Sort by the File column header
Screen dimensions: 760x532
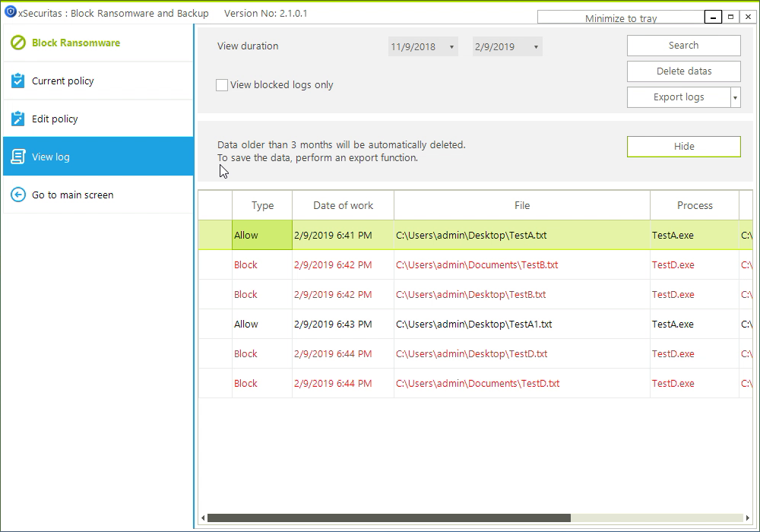click(x=522, y=205)
